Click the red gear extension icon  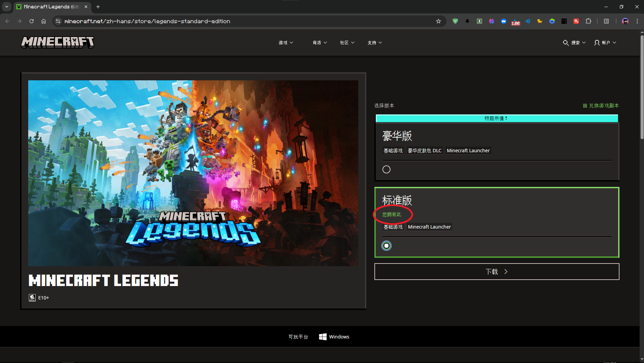tap(576, 21)
